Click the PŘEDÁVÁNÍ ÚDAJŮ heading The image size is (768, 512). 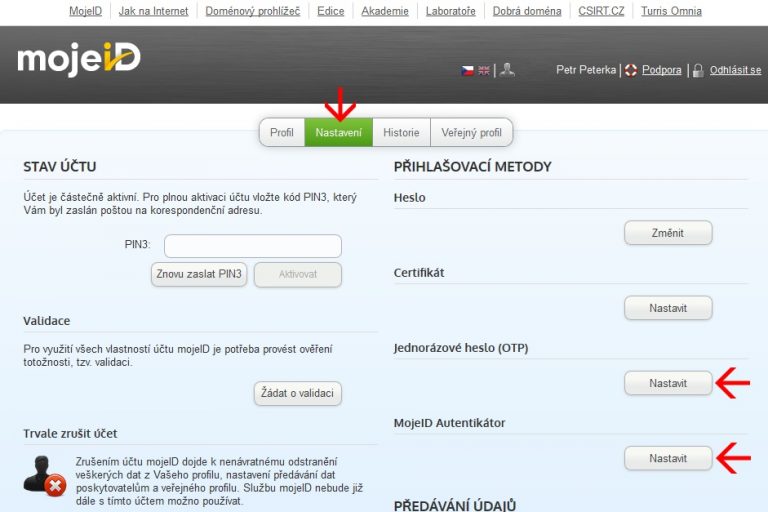pyautogui.click(x=455, y=506)
